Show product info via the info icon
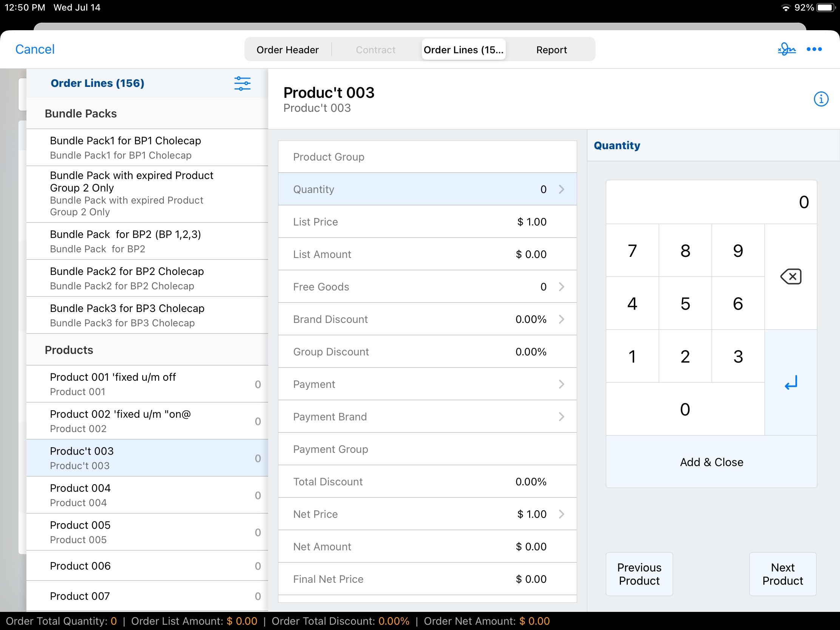The height and width of the screenshot is (630, 840). [821, 99]
